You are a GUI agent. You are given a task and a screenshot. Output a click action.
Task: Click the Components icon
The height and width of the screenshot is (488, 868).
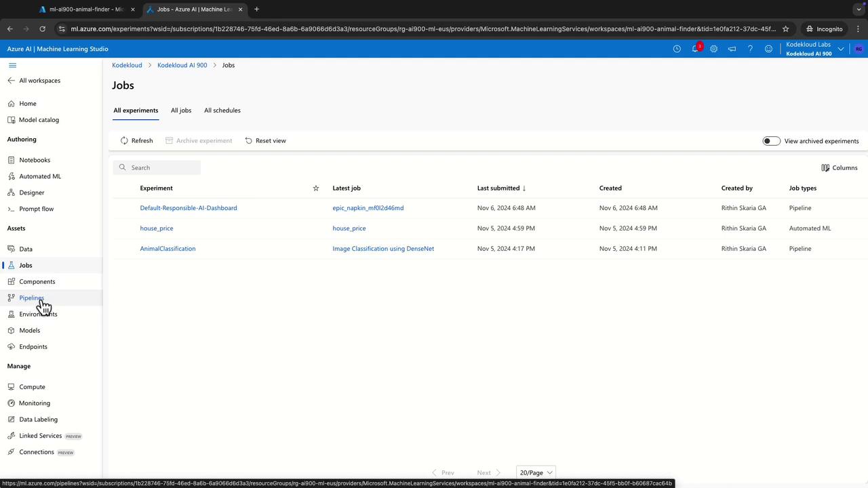point(12,281)
